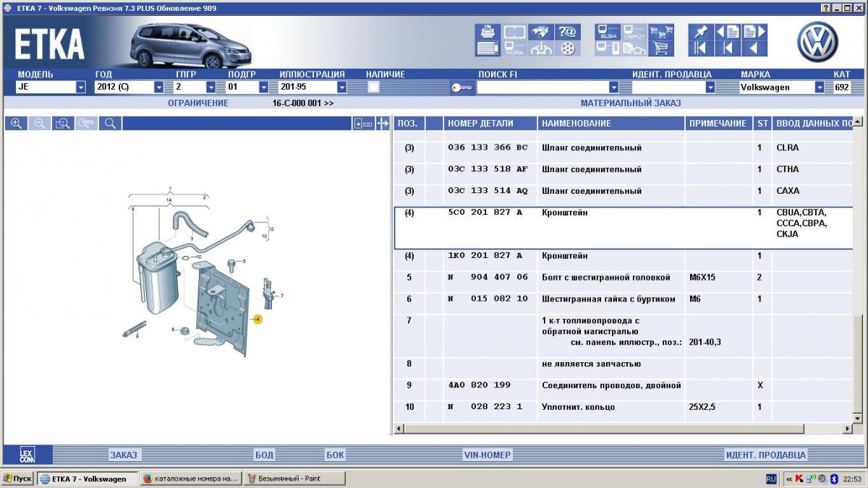Go to previous page icon
The height and width of the screenshot is (488, 868).
727,33
